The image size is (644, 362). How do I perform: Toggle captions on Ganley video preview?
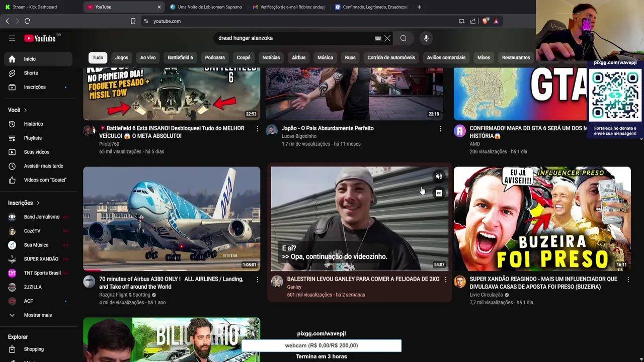(439, 193)
